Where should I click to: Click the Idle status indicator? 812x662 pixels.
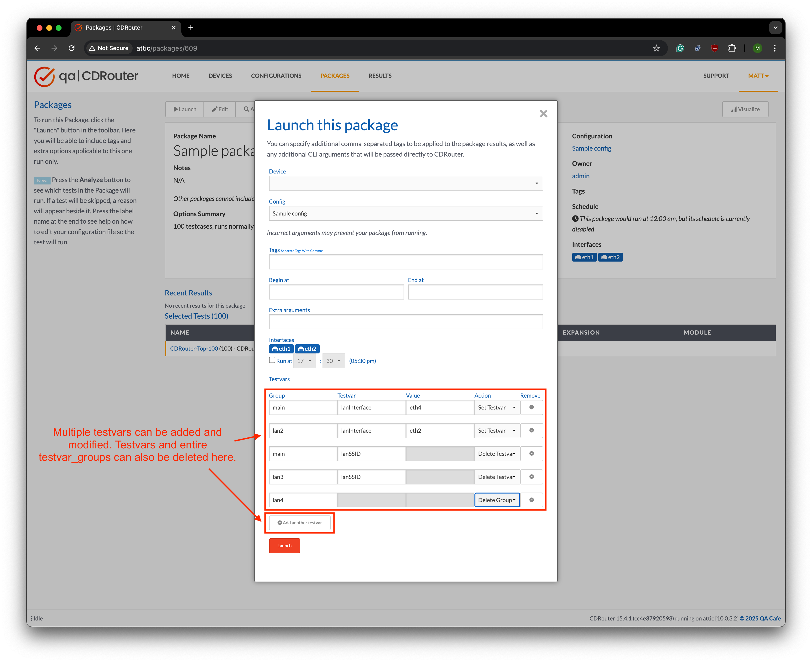[37, 618]
